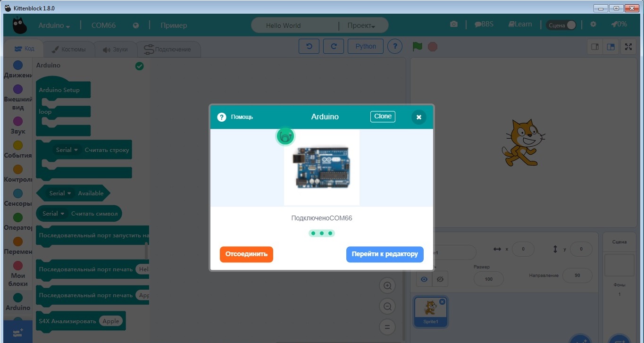Close the Arduino dialog

coord(418,117)
